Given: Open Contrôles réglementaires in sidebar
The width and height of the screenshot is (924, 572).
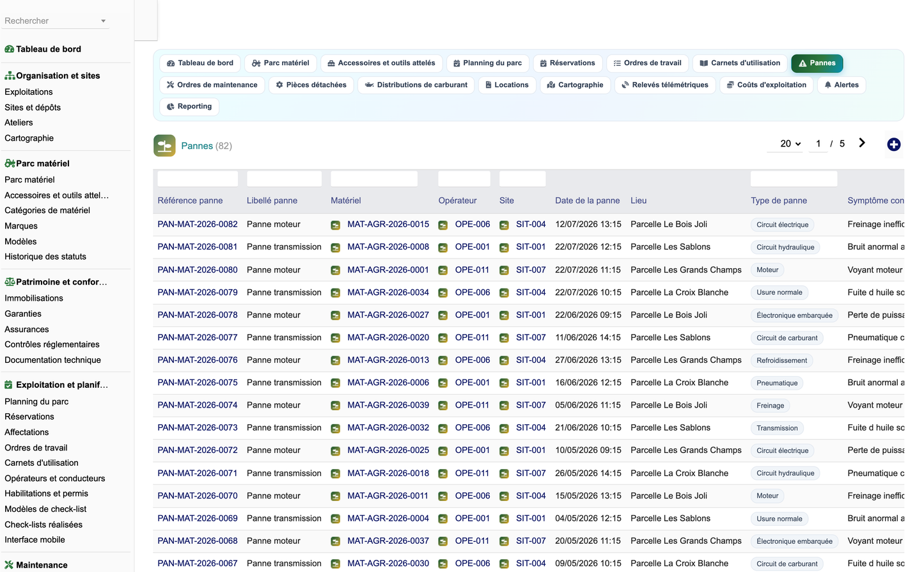Looking at the screenshot, I should click(x=52, y=345).
